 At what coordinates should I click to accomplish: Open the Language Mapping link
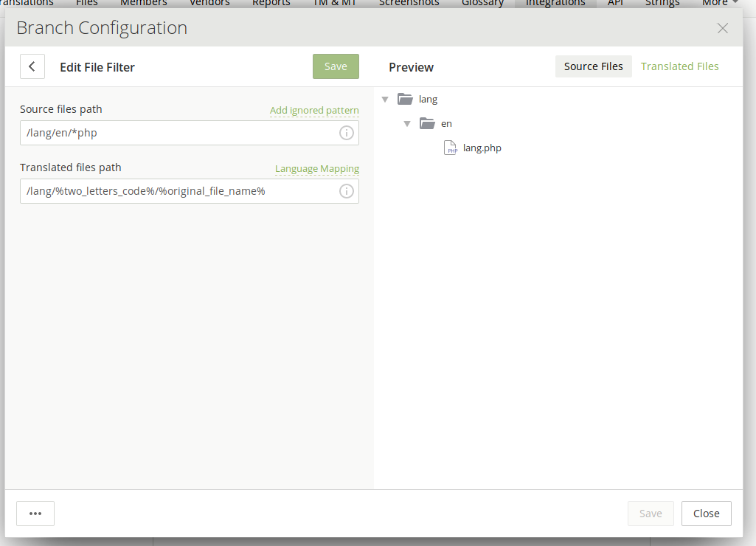click(x=317, y=169)
